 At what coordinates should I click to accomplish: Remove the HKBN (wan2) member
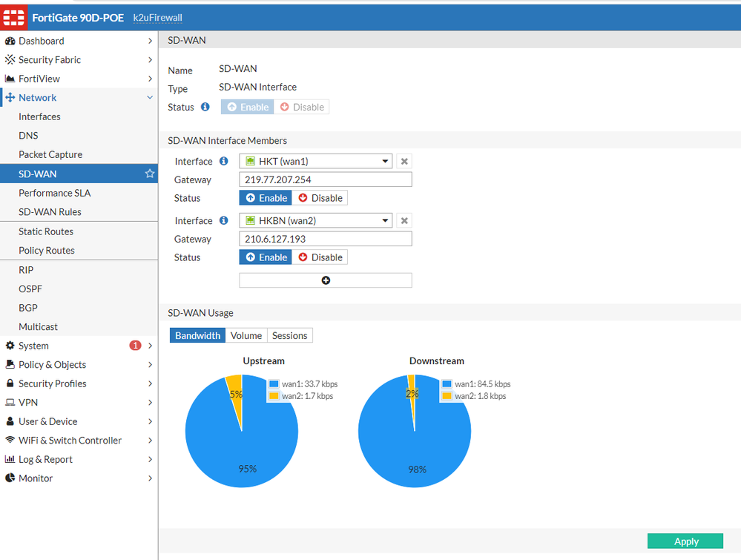404,220
